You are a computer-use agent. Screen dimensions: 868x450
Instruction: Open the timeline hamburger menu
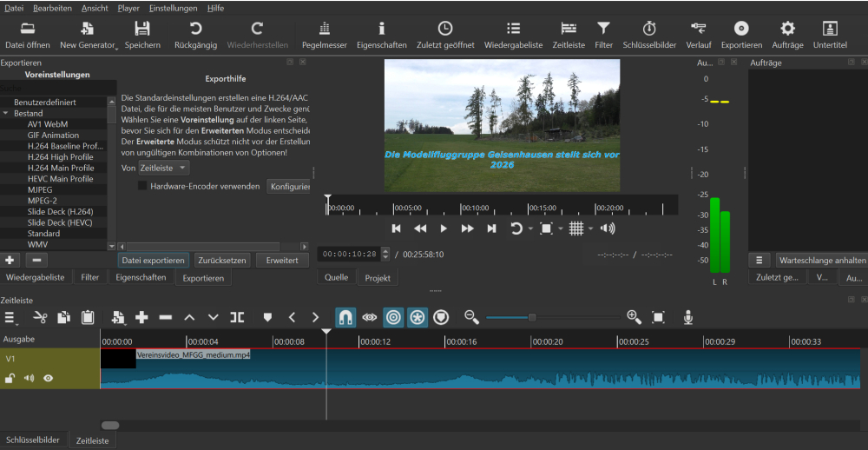[10, 318]
